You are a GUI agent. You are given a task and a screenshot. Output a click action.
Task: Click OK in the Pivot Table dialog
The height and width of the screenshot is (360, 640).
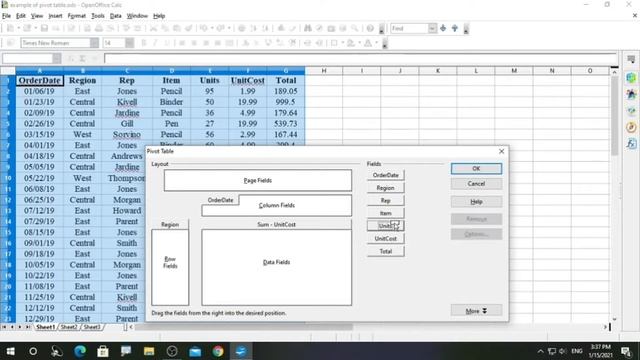476,169
